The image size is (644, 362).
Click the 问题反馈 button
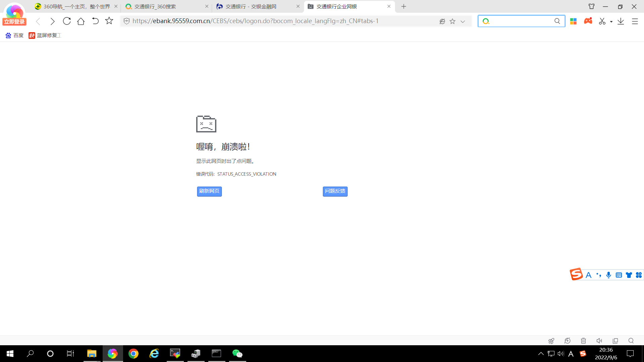pos(335,191)
